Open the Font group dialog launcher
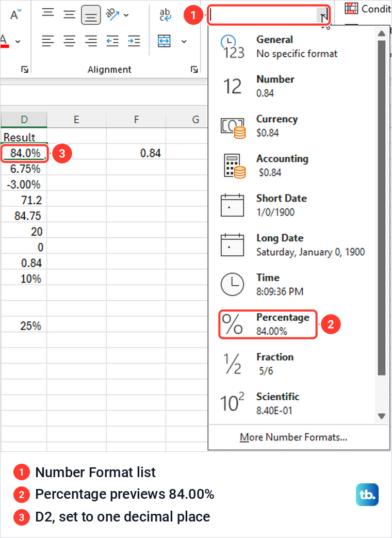Image resolution: width=392 pixels, height=538 pixels. [25, 70]
